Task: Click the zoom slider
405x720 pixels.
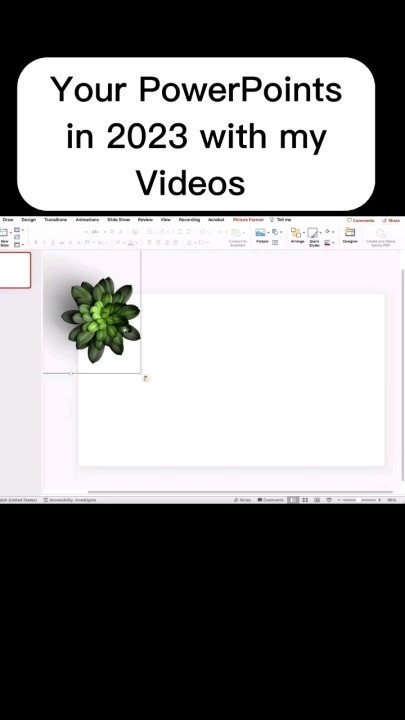Action: point(360,500)
